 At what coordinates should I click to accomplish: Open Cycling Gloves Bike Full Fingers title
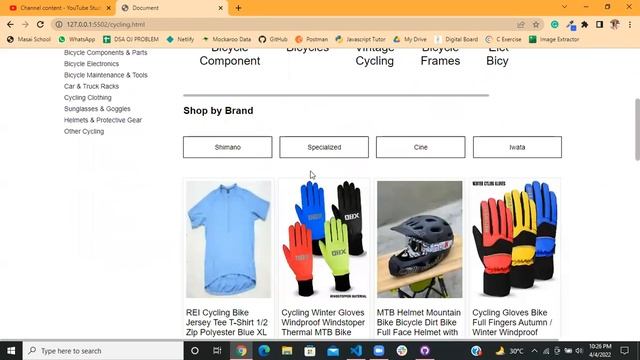[512, 322]
